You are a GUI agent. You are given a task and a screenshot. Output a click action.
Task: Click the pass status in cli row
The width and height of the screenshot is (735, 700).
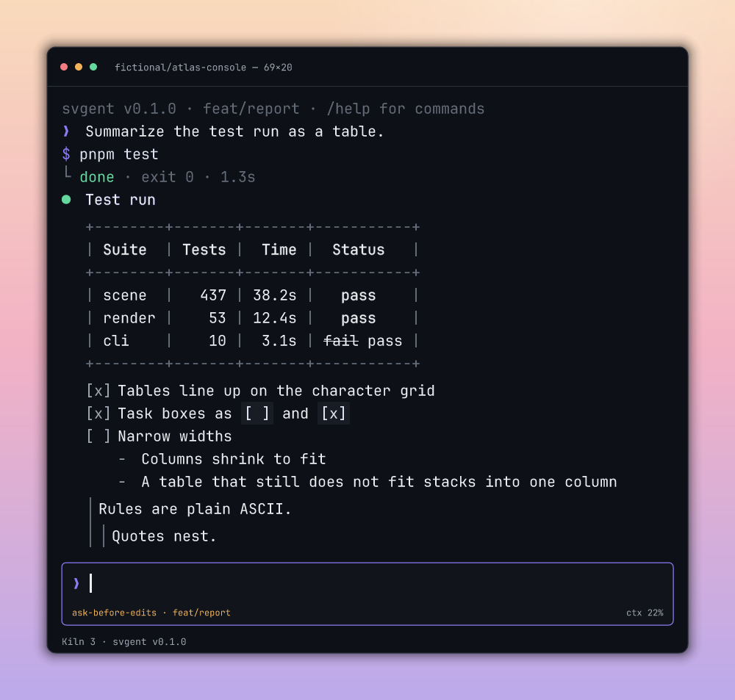tap(385, 342)
